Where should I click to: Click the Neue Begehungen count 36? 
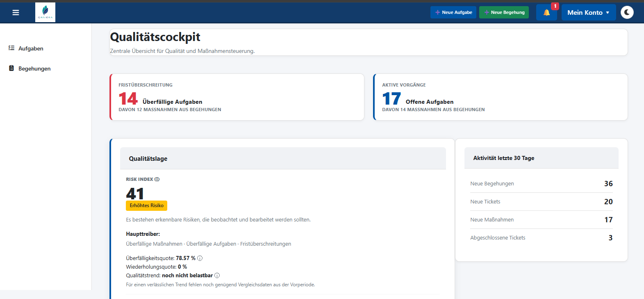[608, 184]
